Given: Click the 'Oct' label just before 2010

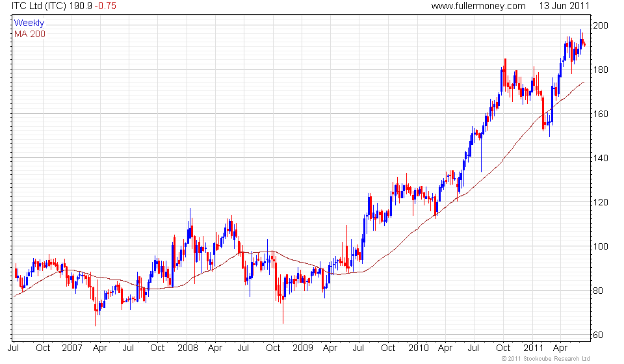Looking at the screenshot, I should tap(388, 348).
